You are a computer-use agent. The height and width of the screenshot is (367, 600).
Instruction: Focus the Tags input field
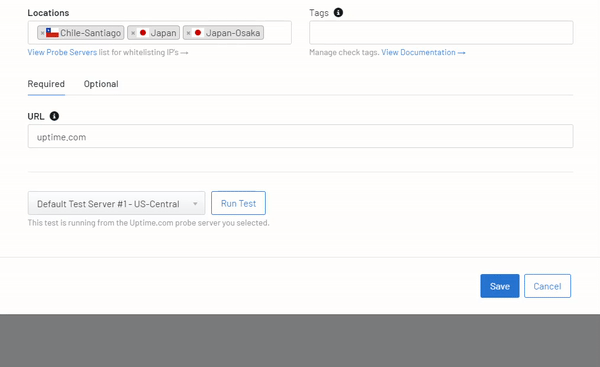pyautogui.click(x=441, y=33)
